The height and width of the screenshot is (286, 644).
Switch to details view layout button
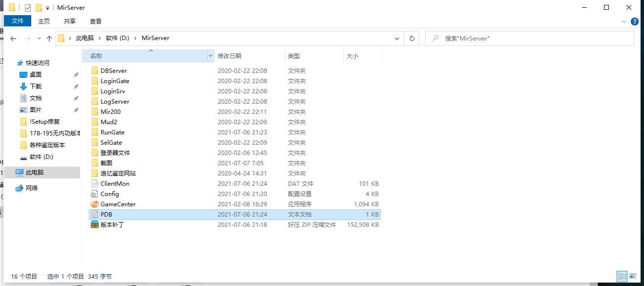point(622,276)
